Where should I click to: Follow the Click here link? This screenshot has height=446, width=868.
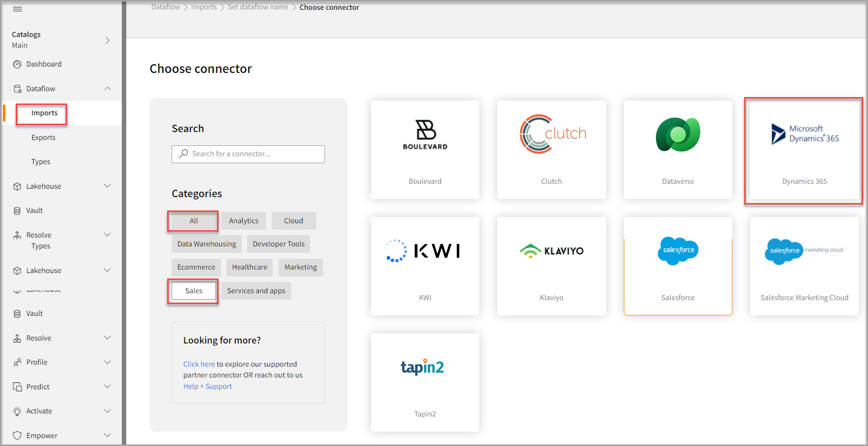pos(199,364)
